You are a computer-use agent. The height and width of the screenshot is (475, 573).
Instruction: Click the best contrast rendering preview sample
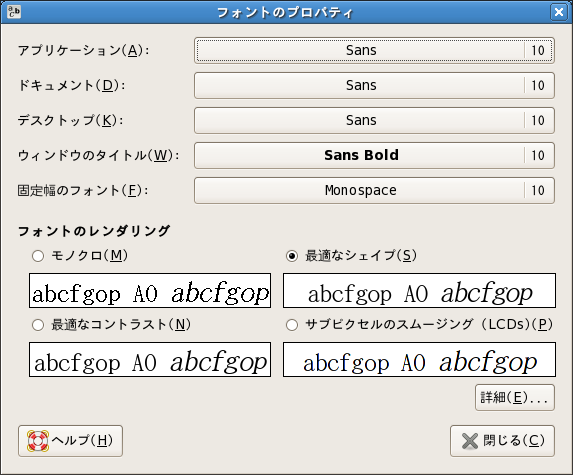tap(150, 360)
